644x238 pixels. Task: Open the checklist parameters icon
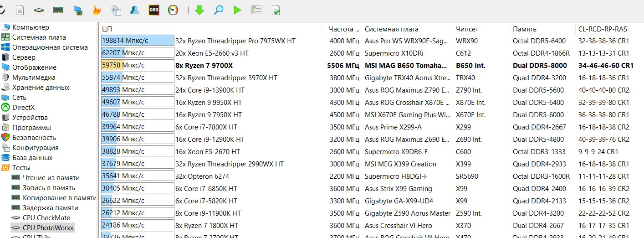coord(257,10)
